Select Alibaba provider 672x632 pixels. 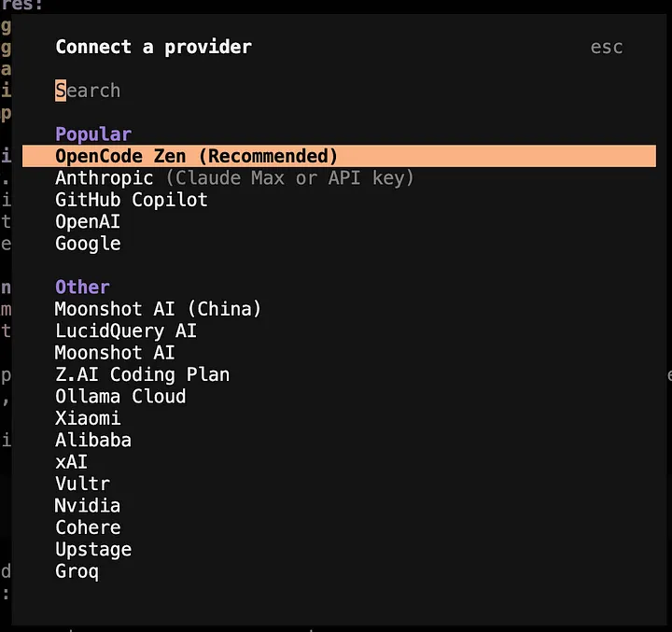pos(93,440)
